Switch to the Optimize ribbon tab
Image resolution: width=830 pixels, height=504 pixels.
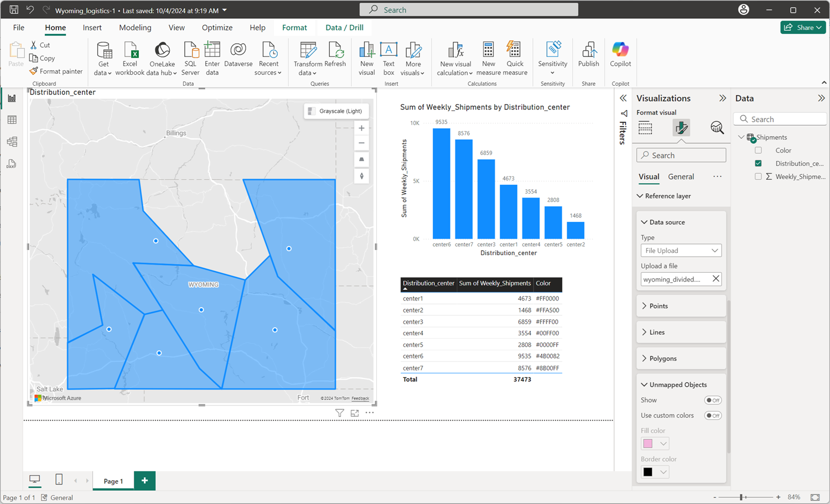click(x=217, y=27)
